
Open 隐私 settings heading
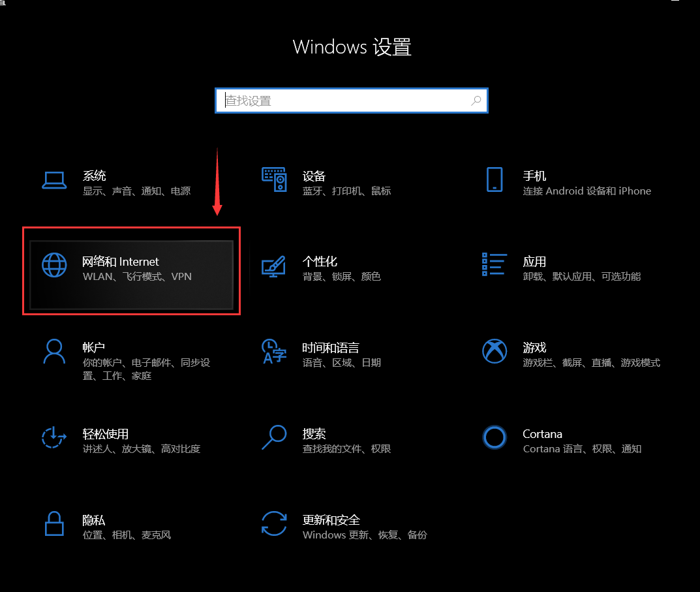[94, 520]
